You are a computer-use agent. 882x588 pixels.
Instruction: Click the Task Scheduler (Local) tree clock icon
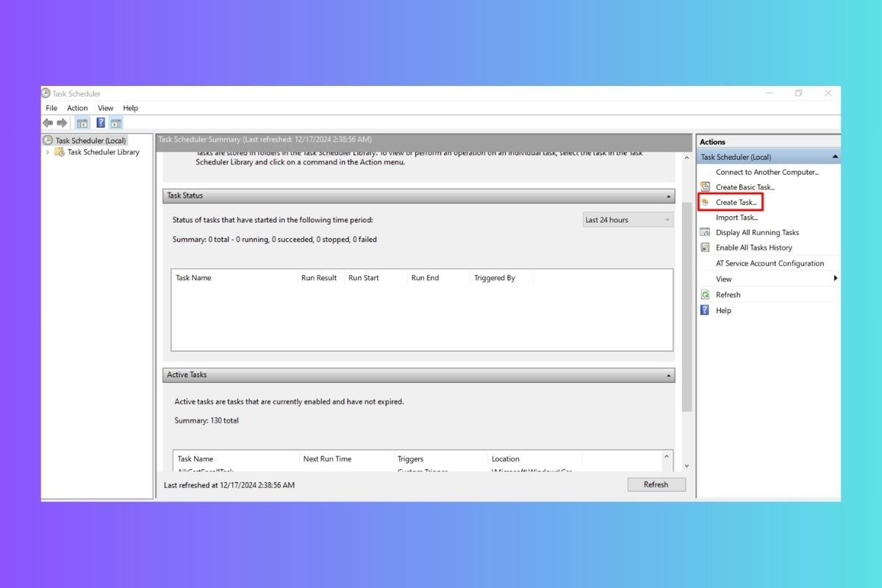point(48,140)
